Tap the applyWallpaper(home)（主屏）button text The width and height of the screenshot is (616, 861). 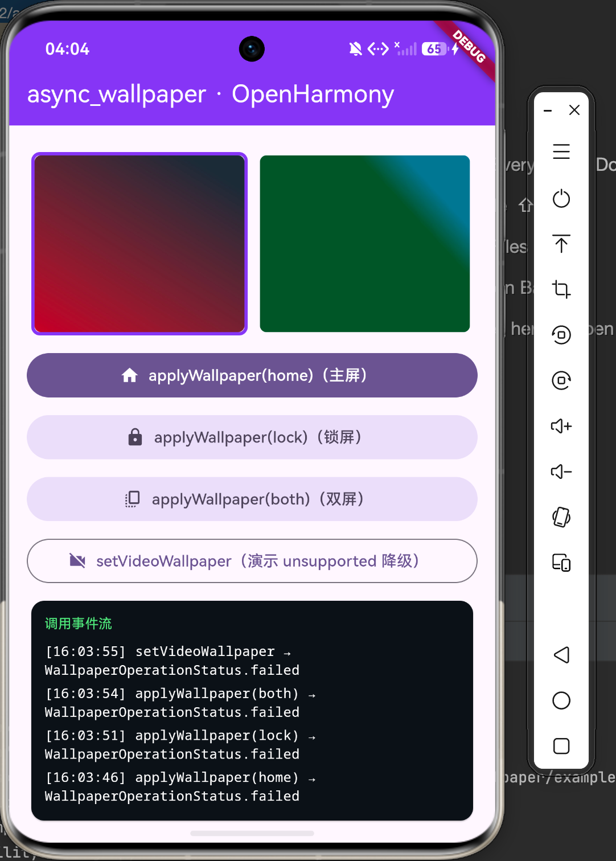click(259, 375)
